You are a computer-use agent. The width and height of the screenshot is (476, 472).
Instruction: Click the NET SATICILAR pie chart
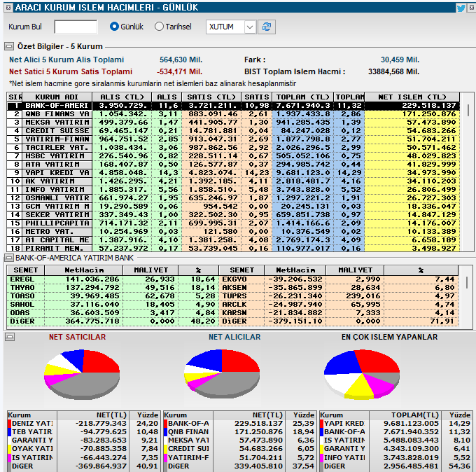(82, 374)
